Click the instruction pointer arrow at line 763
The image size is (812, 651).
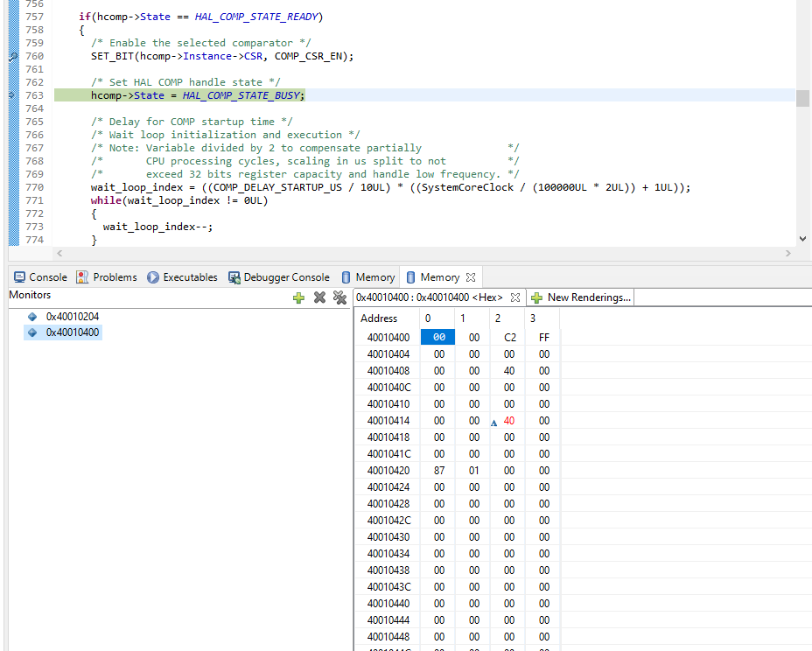click(x=12, y=95)
